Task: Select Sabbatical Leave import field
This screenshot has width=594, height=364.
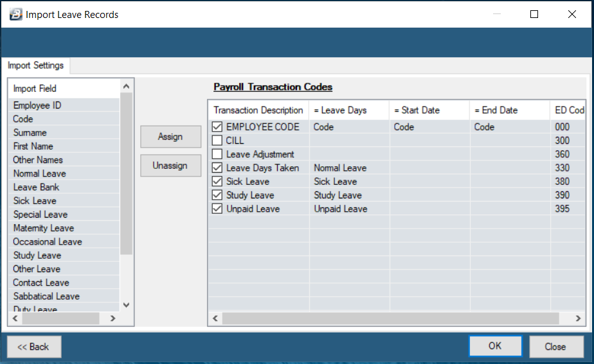Action: point(64,296)
